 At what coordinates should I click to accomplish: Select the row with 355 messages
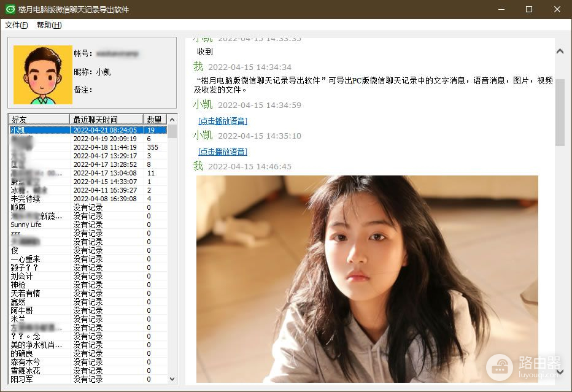88,147
